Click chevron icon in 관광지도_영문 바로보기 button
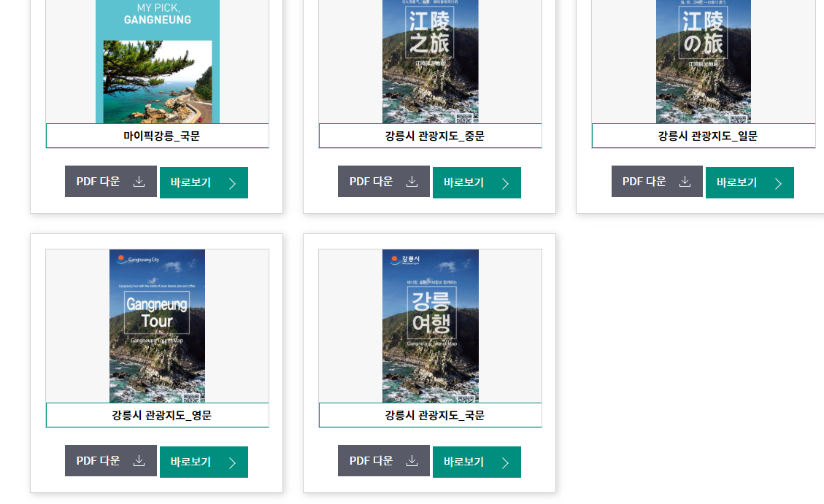Image resolution: width=824 pixels, height=504 pixels. coord(232,462)
